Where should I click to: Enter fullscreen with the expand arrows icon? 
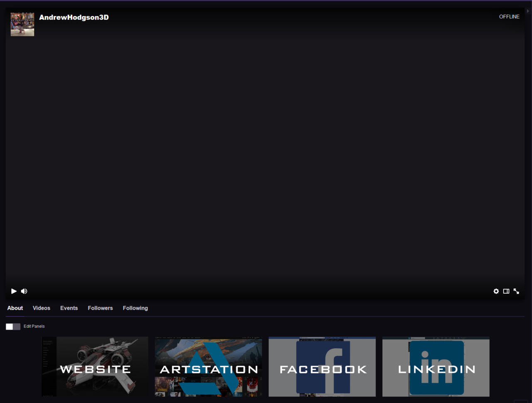[x=516, y=291]
